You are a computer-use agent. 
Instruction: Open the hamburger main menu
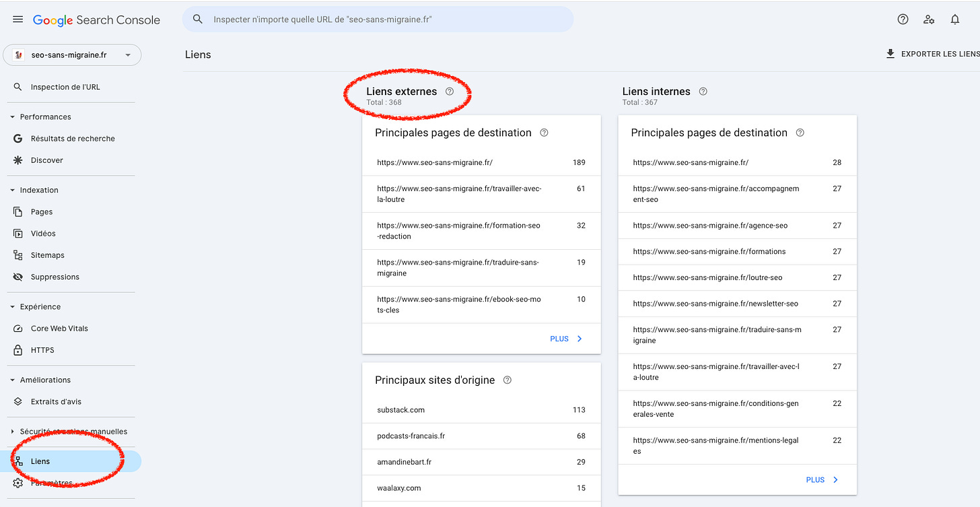(17, 20)
